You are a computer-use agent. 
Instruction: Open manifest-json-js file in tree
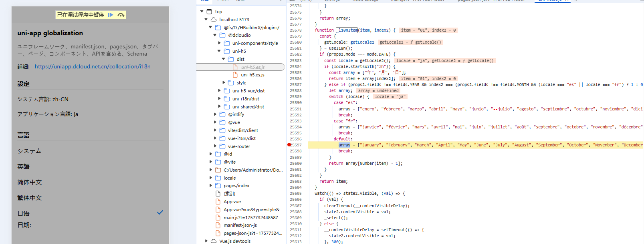click(x=240, y=225)
